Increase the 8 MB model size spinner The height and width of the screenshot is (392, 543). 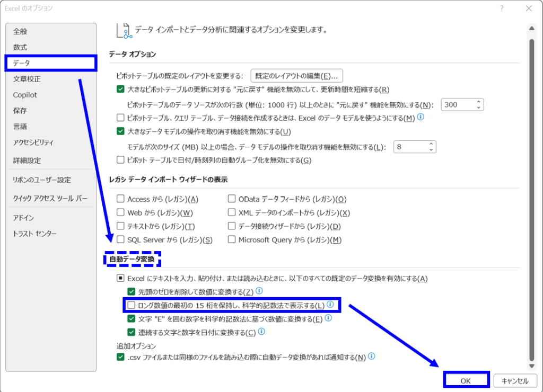pyautogui.click(x=431, y=144)
